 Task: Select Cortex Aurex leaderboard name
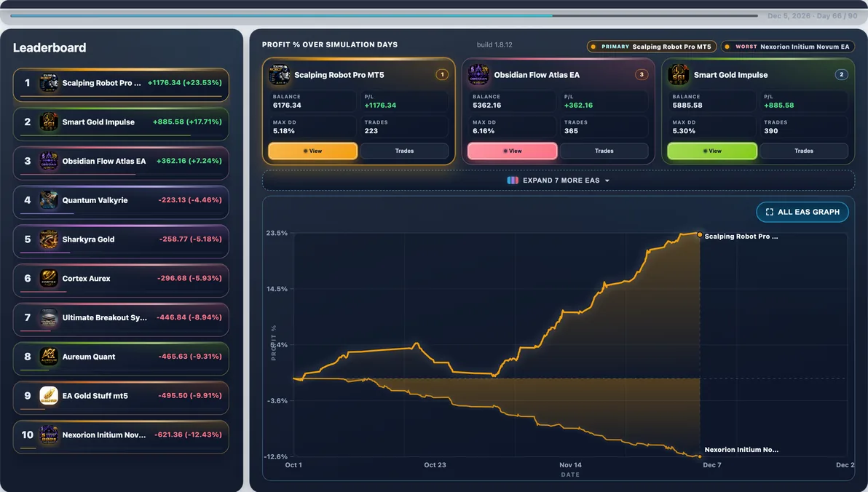pos(86,278)
